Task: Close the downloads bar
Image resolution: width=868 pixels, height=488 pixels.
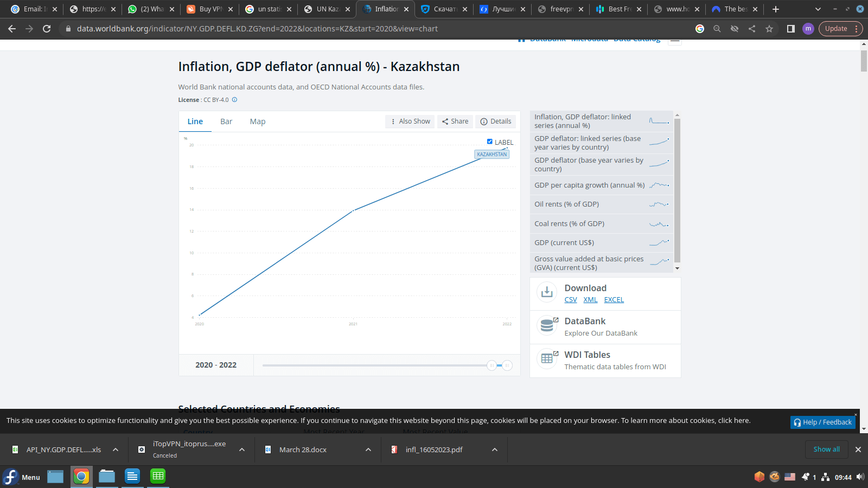Action: [858, 450]
